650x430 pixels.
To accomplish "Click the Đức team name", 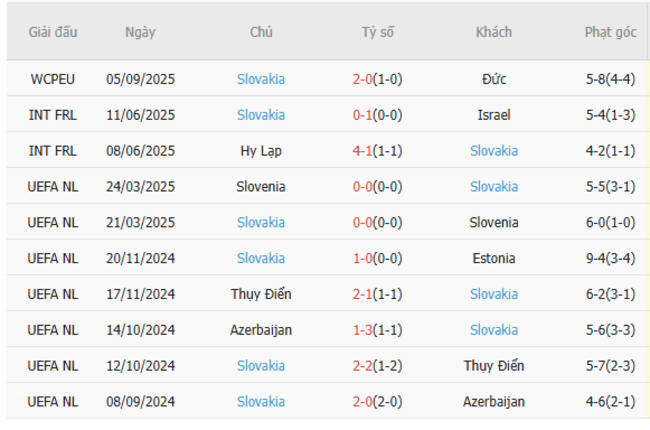I will click(x=494, y=79).
